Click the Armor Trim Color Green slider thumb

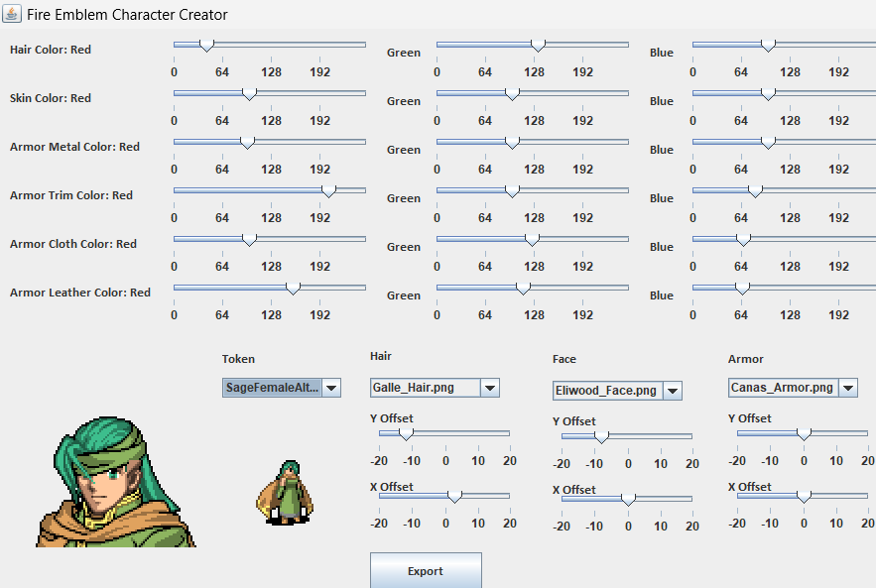pyautogui.click(x=512, y=191)
